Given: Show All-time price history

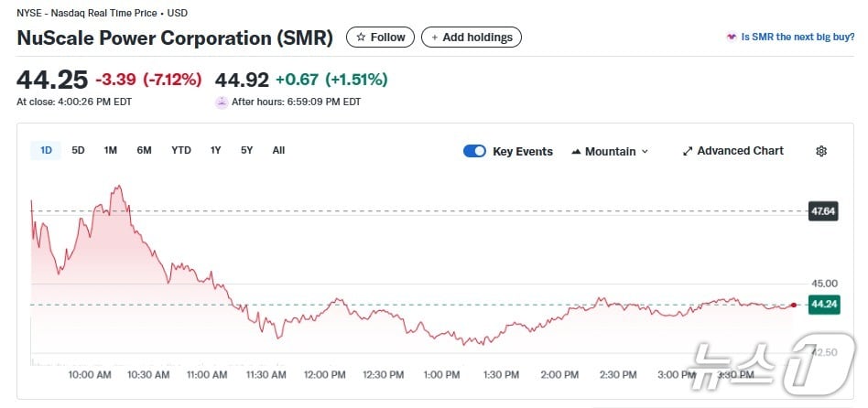Looking at the screenshot, I should click(278, 150).
